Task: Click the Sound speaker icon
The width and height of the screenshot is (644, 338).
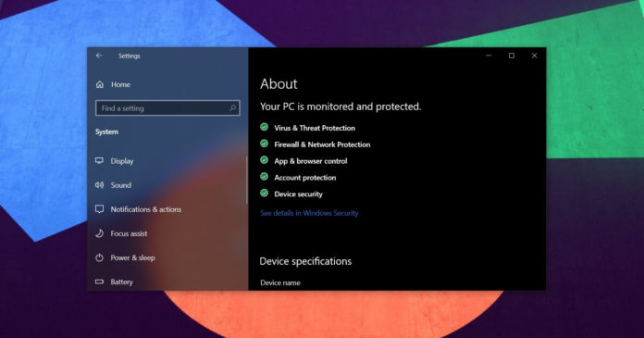Action: [99, 185]
